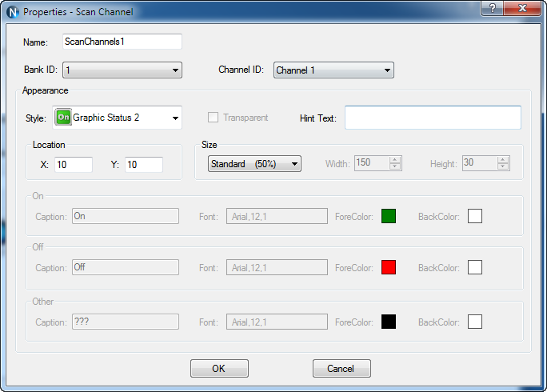This screenshot has width=547, height=392.
Task: Pick the On BackColor white swatch
Action: coord(475,216)
